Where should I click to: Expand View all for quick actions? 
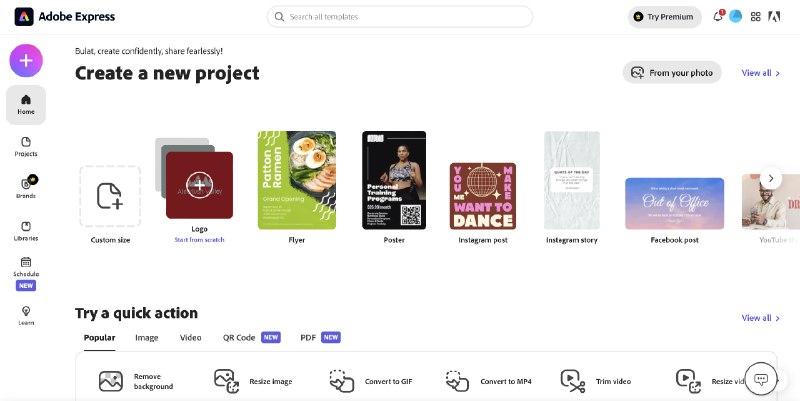[x=760, y=318]
